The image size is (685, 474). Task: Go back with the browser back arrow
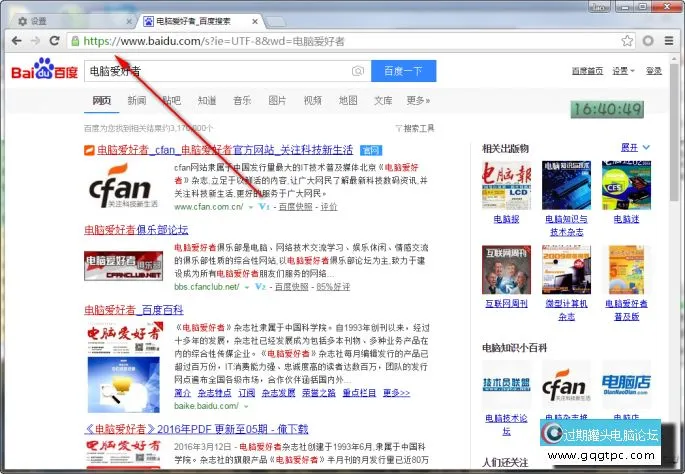click(17, 41)
